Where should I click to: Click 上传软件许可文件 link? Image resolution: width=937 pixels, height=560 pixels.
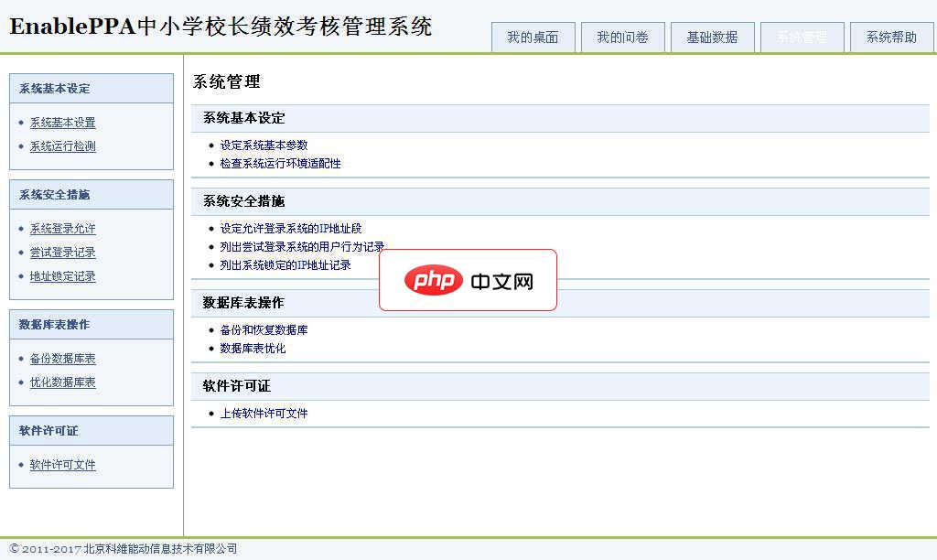[x=265, y=412]
